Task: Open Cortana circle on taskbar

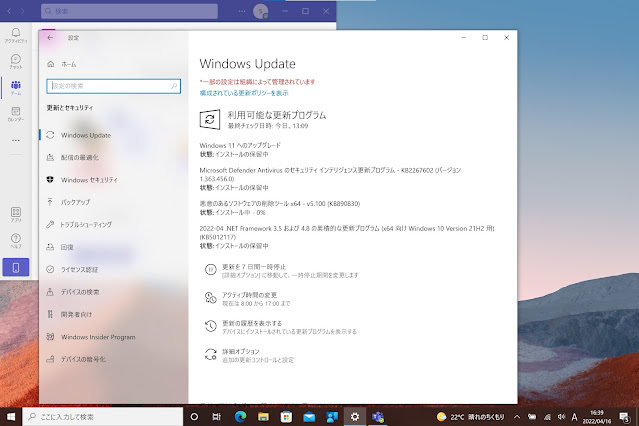Action: 194,417
